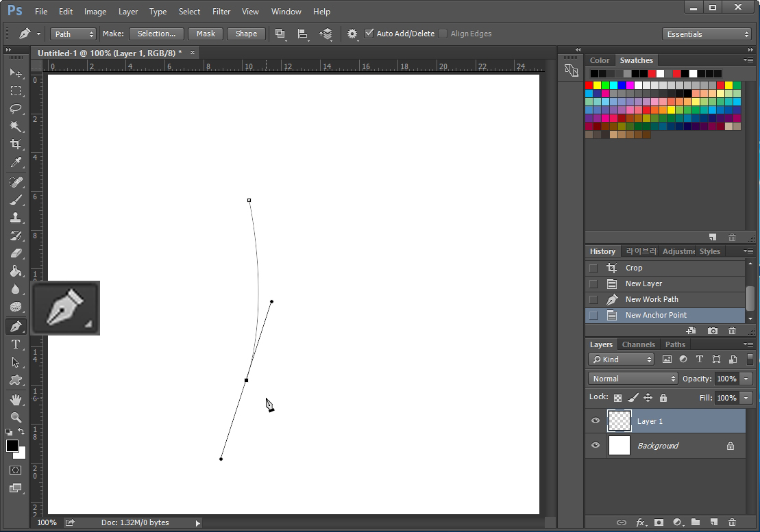Select the Eraser tool
Screen dimensions: 760x532
point(16,253)
